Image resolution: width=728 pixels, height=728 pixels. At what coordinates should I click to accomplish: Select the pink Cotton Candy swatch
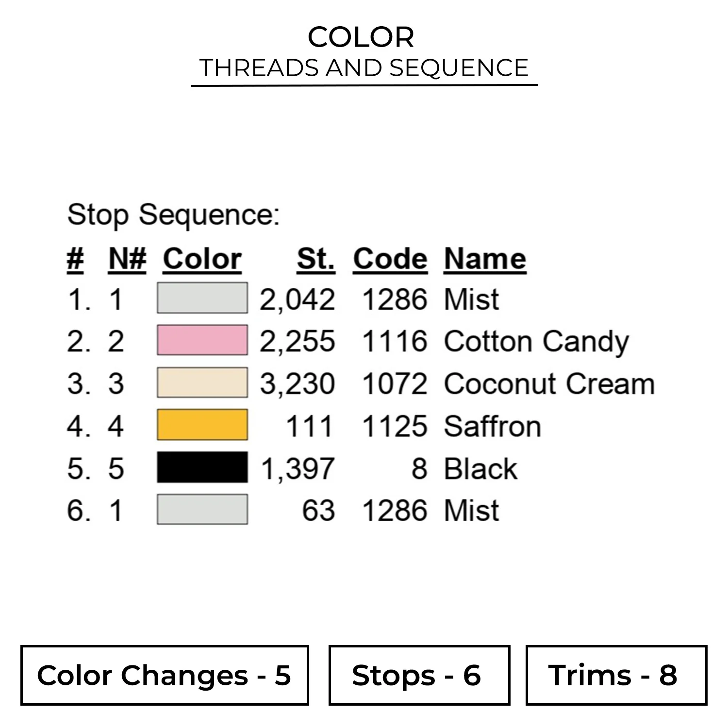[202, 340]
